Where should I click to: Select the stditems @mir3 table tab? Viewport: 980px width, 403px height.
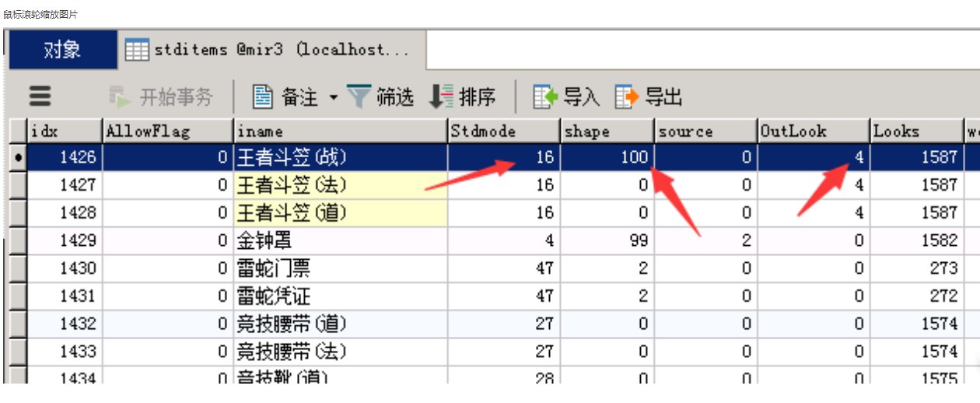[x=267, y=50]
